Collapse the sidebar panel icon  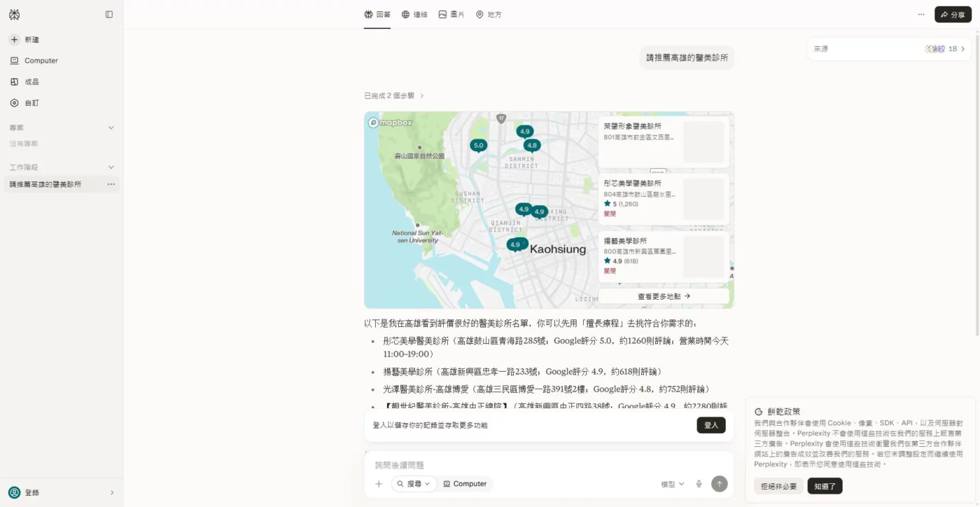[109, 14]
